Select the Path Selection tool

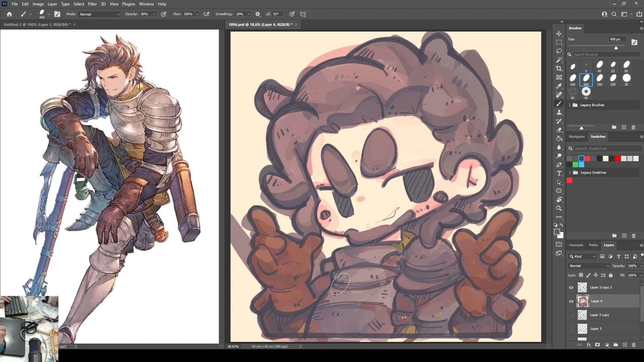click(559, 182)
